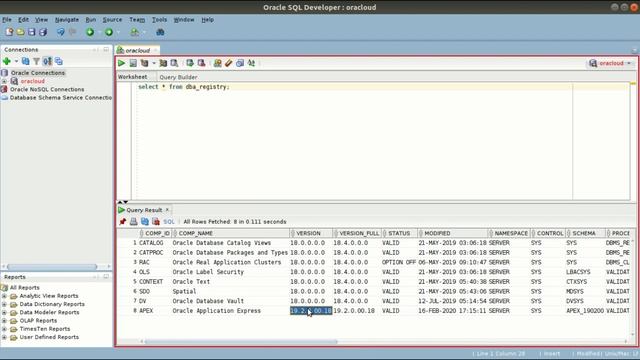Viewport: 640px width, 360px height.
Task: Click the binoculars Find DB Object icon
Action: click(x=160, y=32)
